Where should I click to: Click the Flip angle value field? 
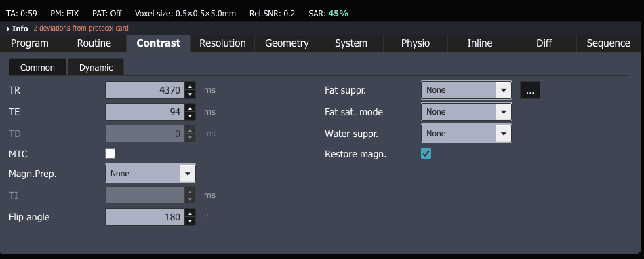pyautogui.click(x=145, y=217)
